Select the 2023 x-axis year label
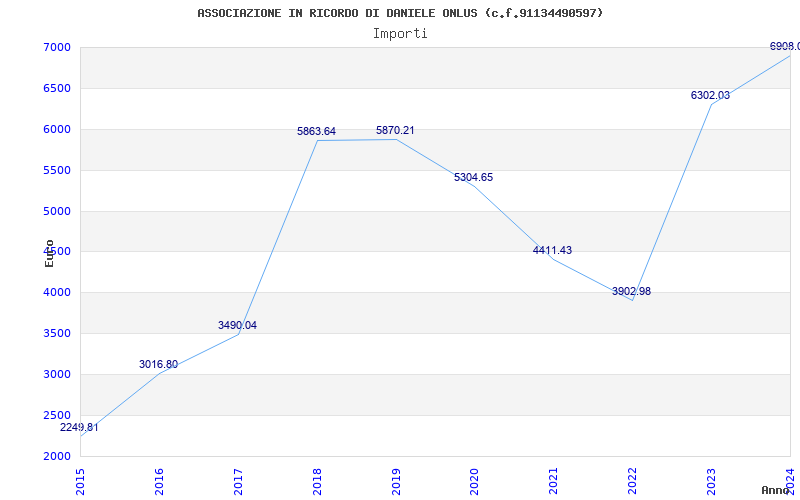This screenshot has width=800, height=500. (712, 482)
